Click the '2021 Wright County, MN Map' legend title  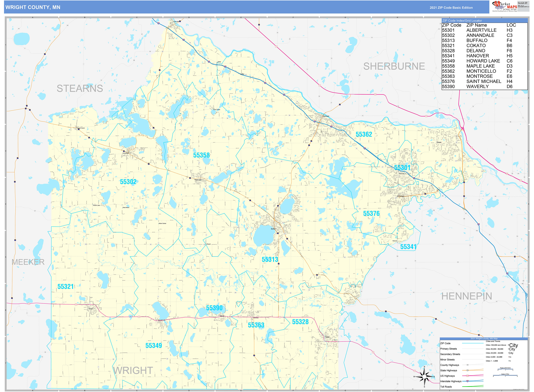click(484, 339)
